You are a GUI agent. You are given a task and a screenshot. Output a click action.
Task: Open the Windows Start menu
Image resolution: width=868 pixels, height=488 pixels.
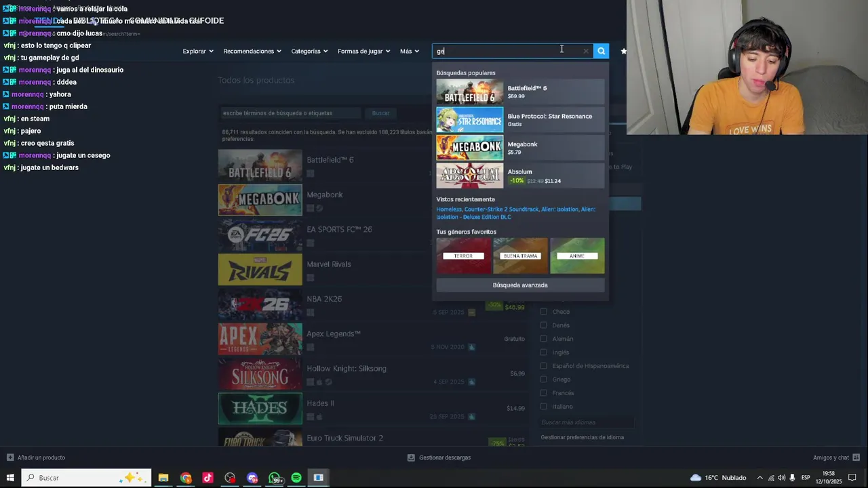pyautogui.click(x=10, y=478)
